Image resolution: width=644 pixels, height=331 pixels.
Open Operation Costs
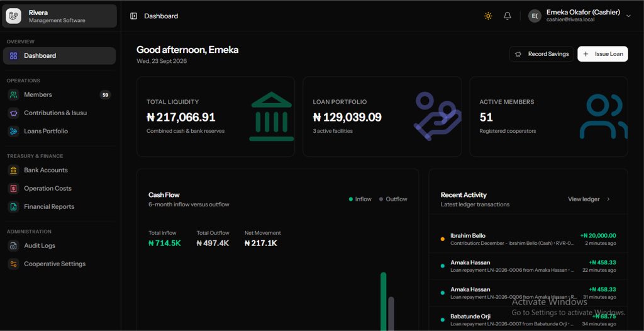point(59,188)
